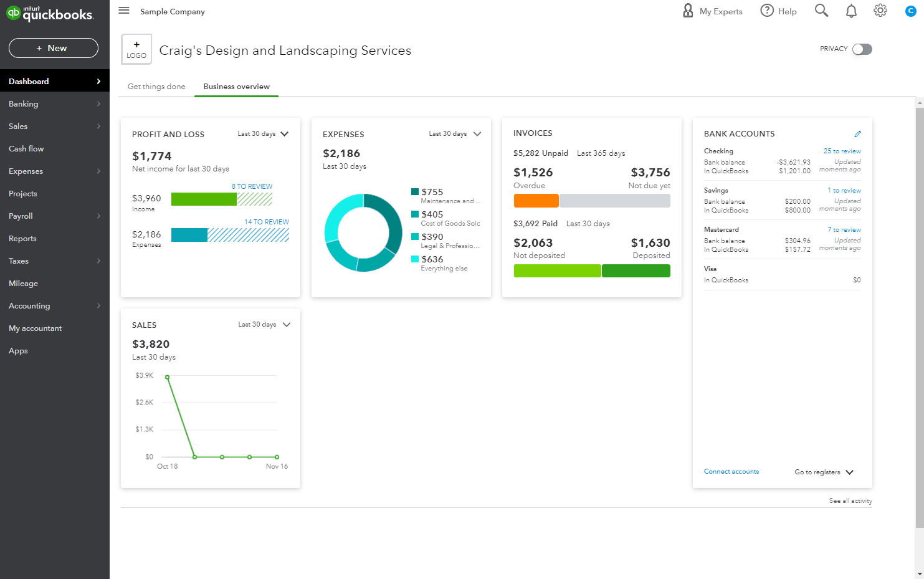Expand the Taxes menu
This screenshot has width=924, height=579.
point(55,261)
